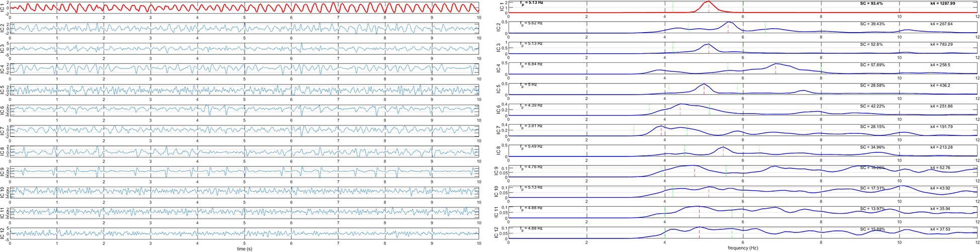This screenshot has height=252, width=980.
Task: Click the 'SC = 57.89%' label
Action: click(872, 65)
